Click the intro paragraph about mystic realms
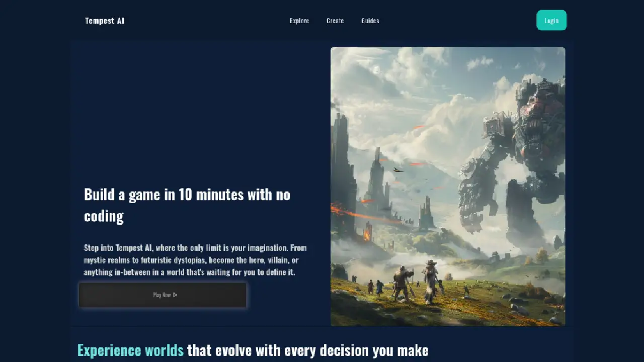The width and height of the screenshot is (644, 362). point(195,260)
